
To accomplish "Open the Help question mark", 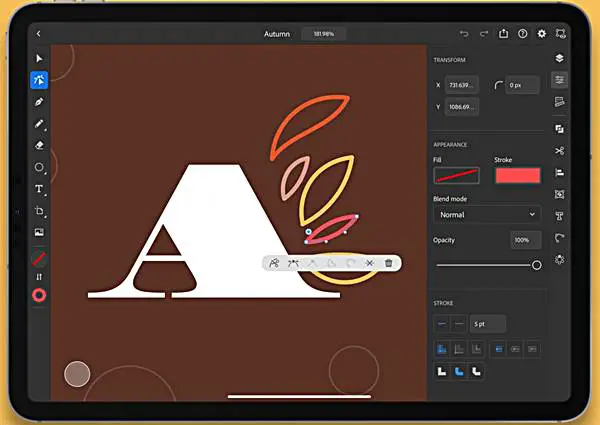I will click(x=523, y=34).
